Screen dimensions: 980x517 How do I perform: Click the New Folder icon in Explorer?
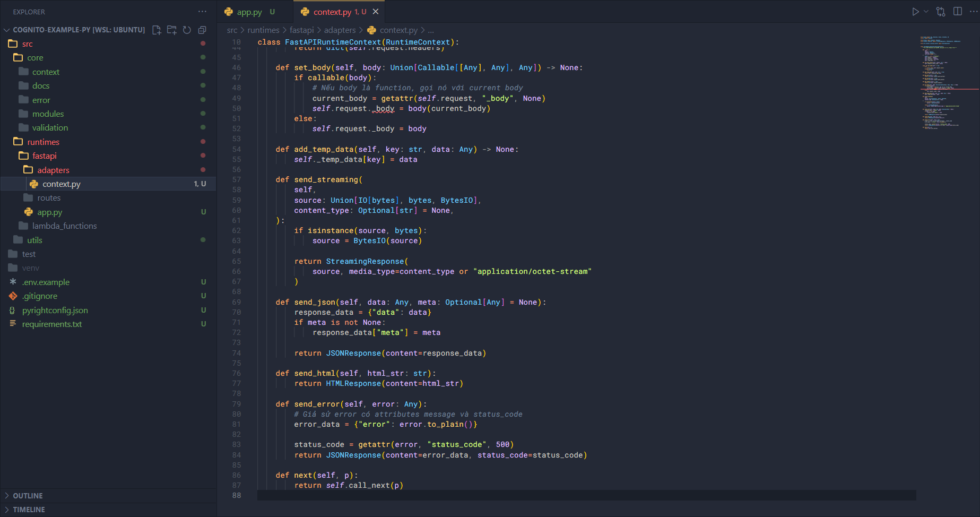(172, 30)
